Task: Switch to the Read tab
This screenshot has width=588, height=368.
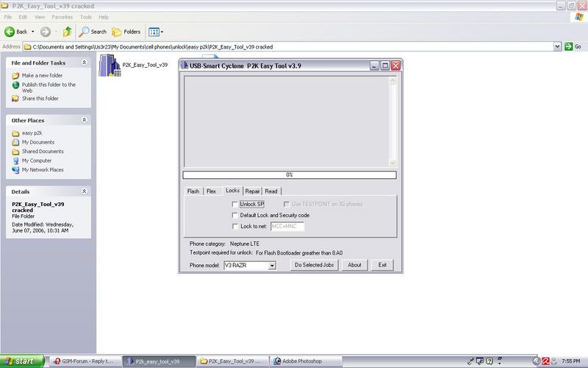Action: click(271, 191)
